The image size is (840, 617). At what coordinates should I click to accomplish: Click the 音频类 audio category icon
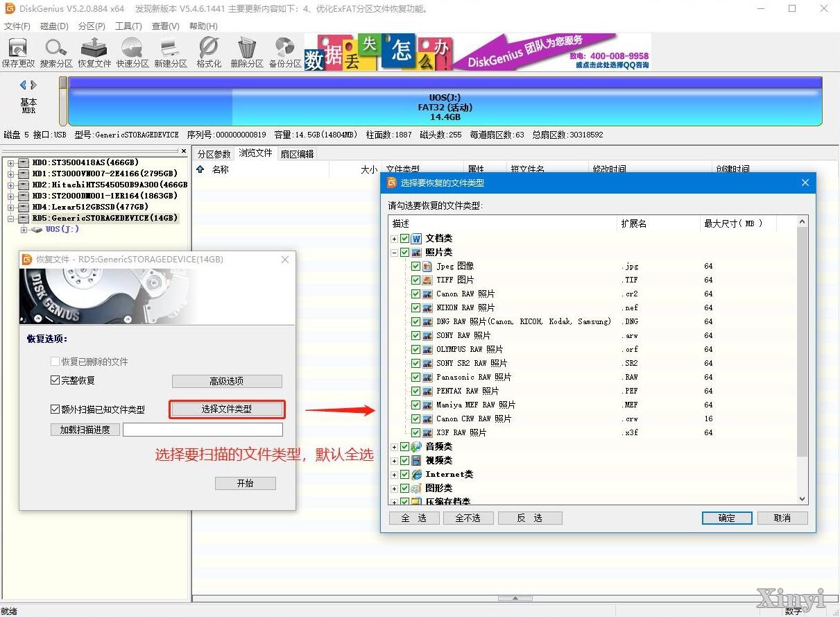pyautogui.click(x=417, y=446)
